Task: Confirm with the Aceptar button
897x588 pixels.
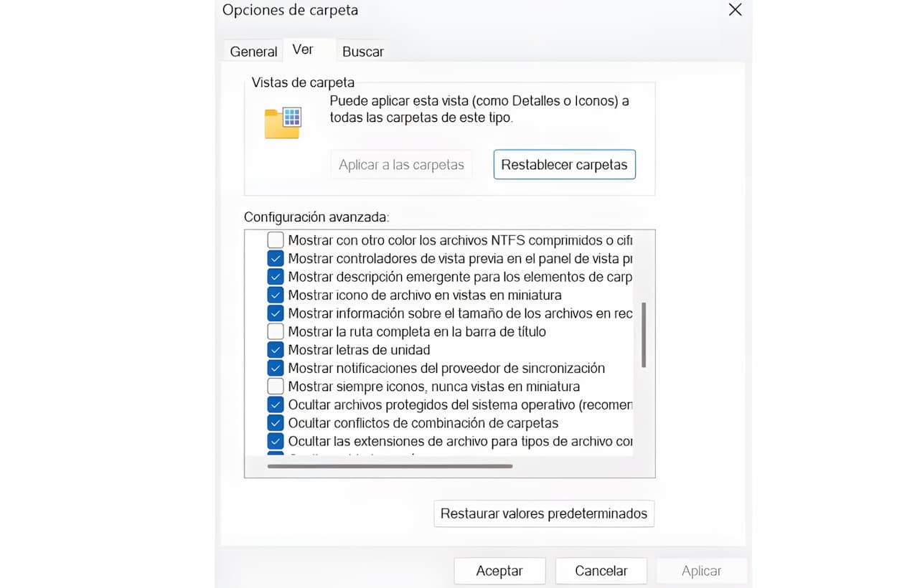Action: [x=499, y=571]
